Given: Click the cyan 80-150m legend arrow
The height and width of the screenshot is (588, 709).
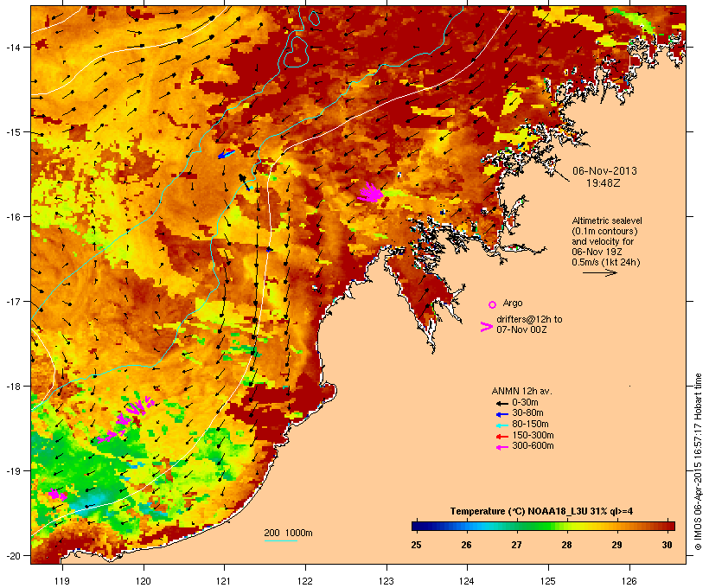Looking at the screenshot, I should click(x=501, y=425).
